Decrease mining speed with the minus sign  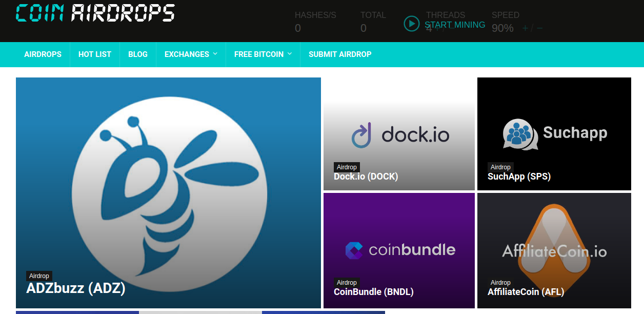point(539,28)
